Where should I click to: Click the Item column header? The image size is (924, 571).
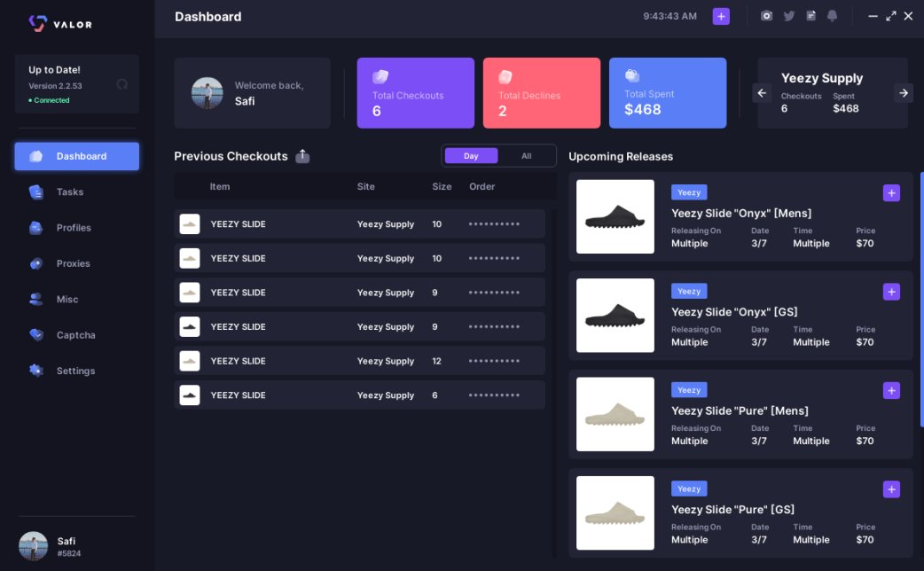point(220,186)
